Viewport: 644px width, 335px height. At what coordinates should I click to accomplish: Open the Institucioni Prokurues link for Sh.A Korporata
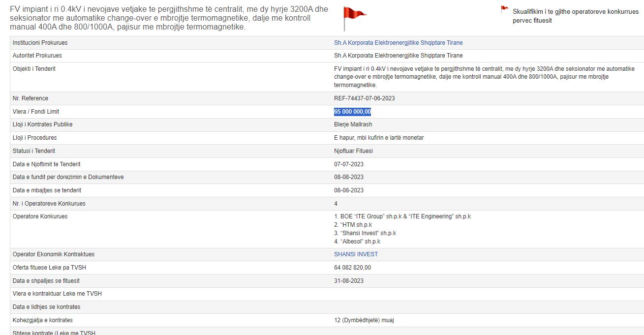(x=398, y=43)
